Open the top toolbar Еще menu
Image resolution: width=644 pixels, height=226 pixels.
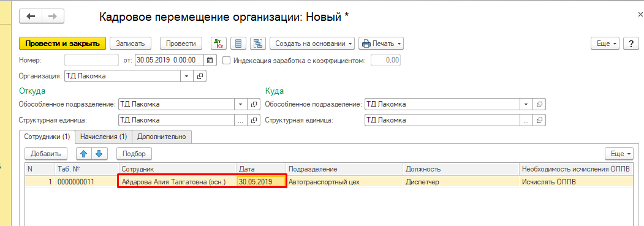tap(605, 43)
